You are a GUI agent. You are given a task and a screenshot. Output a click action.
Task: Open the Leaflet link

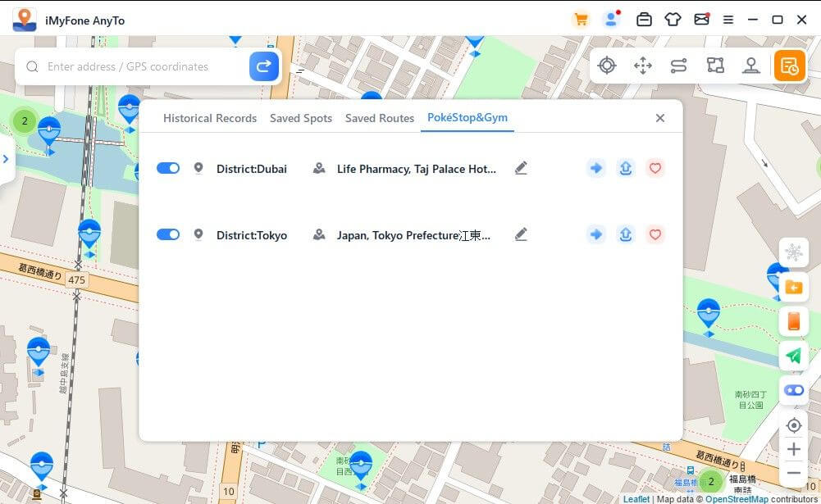tap(636, 499)
